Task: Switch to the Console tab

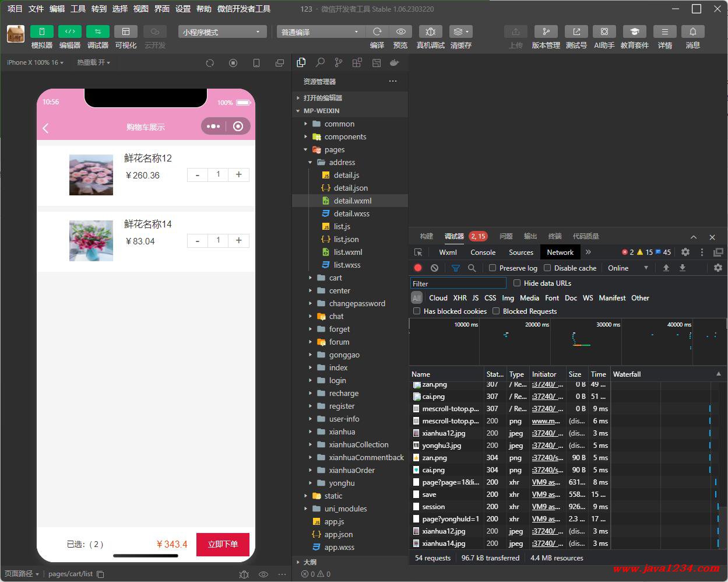Action: [483, 253]
